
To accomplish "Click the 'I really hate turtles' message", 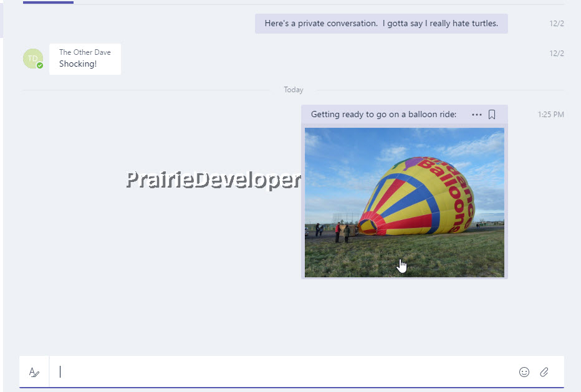I will click(x=382, y=23).
